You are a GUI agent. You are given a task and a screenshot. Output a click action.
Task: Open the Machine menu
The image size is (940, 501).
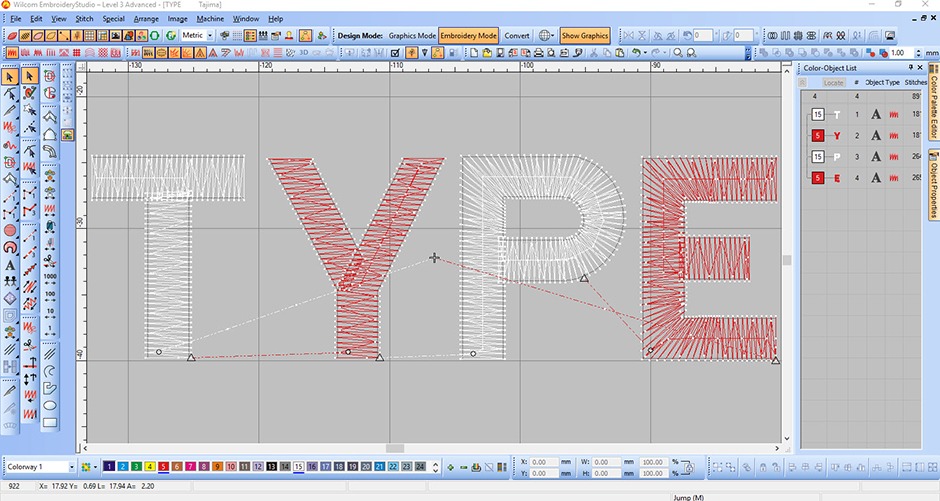click(x=210, y=19)
